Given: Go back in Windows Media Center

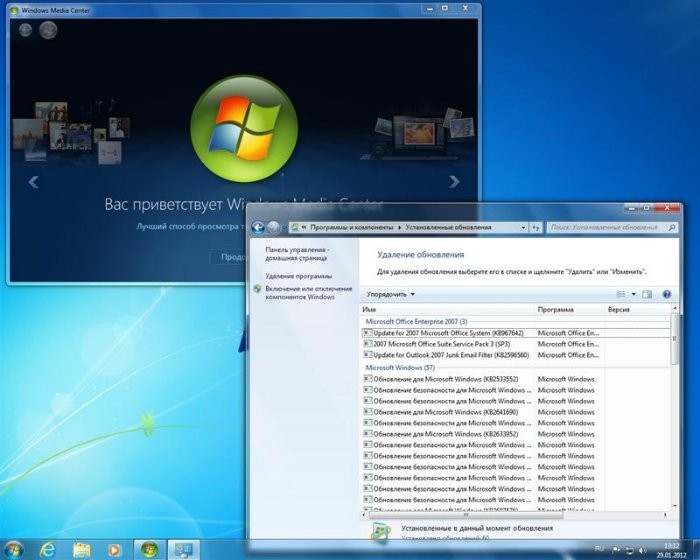Looking at the screenshot, I should pyautogui.click(x=25, y=30).
